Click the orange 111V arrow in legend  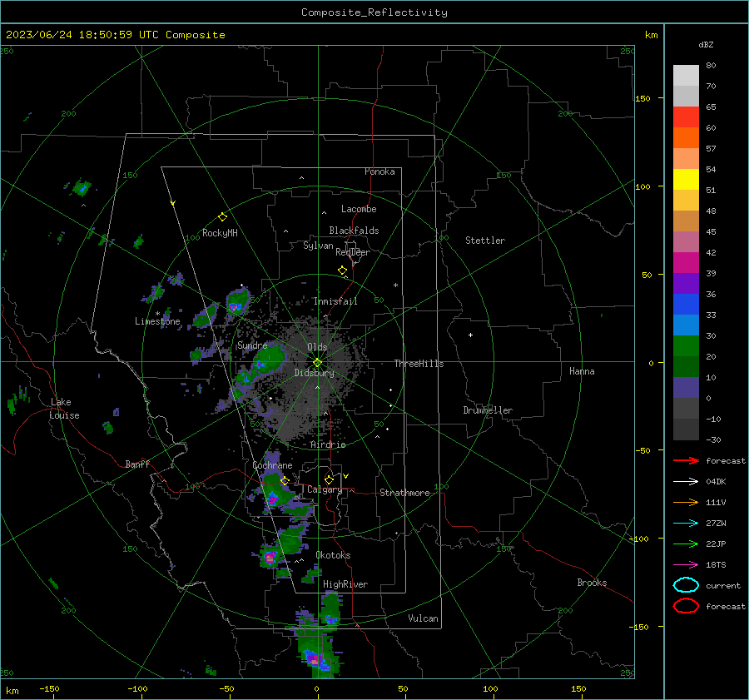[x=686, y=502]
